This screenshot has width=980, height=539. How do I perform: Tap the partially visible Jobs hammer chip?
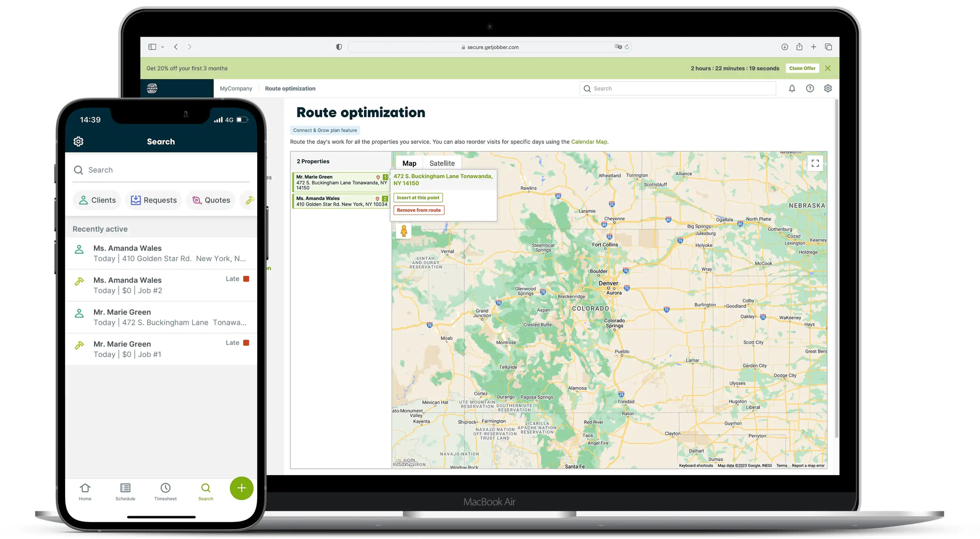tap(249, 200)
